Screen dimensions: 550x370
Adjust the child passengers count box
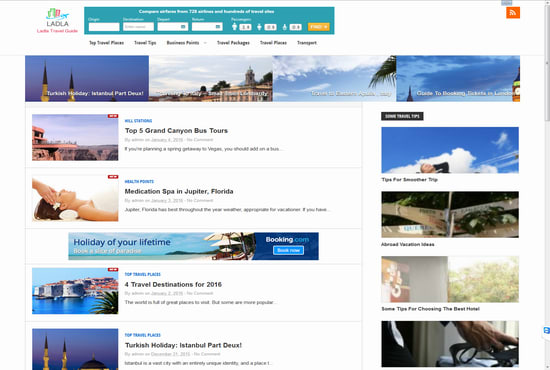pos(270,27)
